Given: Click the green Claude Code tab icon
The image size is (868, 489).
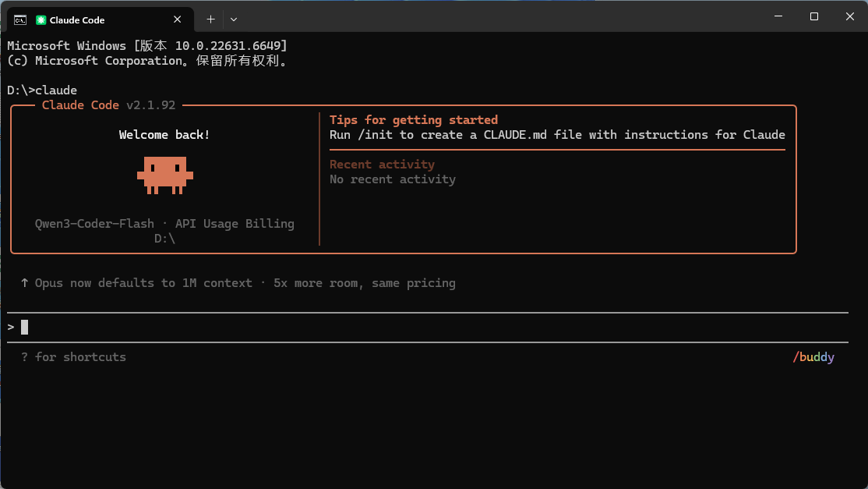Looking at the screenshot, I should pos(41,20).
